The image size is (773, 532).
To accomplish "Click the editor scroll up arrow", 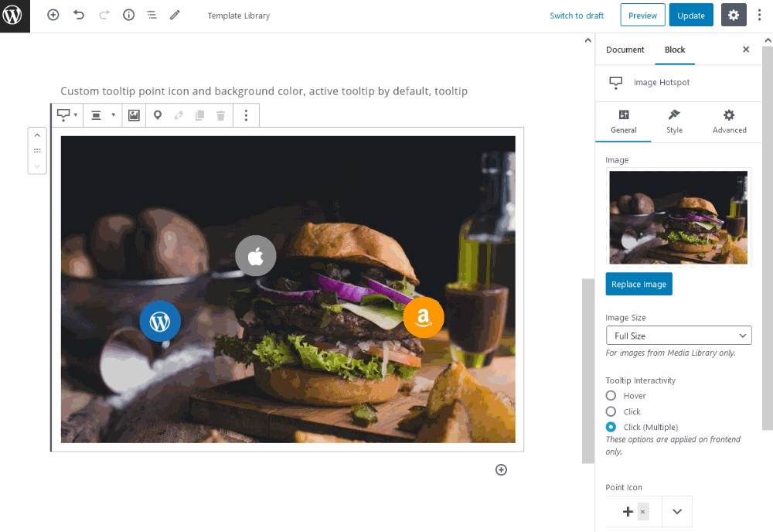I will 587,40.
